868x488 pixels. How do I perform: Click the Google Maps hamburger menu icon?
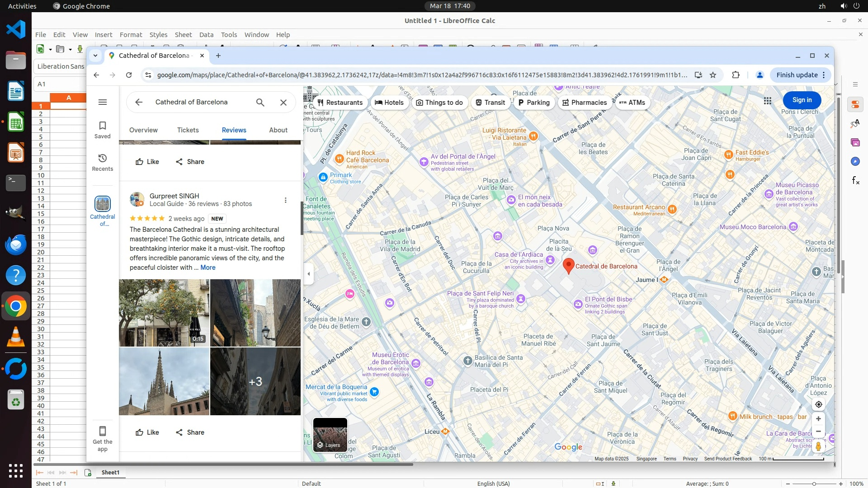(103, 102)
